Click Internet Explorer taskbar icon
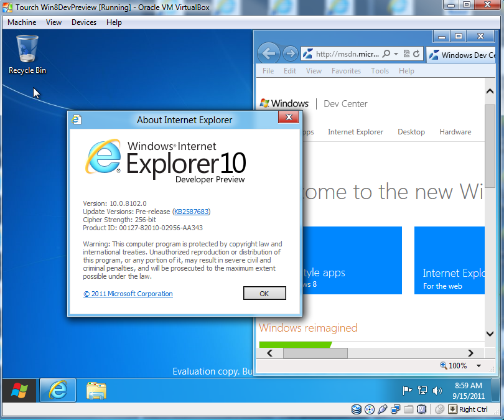The height and width of the screenshot is (420, 504). 58,390
